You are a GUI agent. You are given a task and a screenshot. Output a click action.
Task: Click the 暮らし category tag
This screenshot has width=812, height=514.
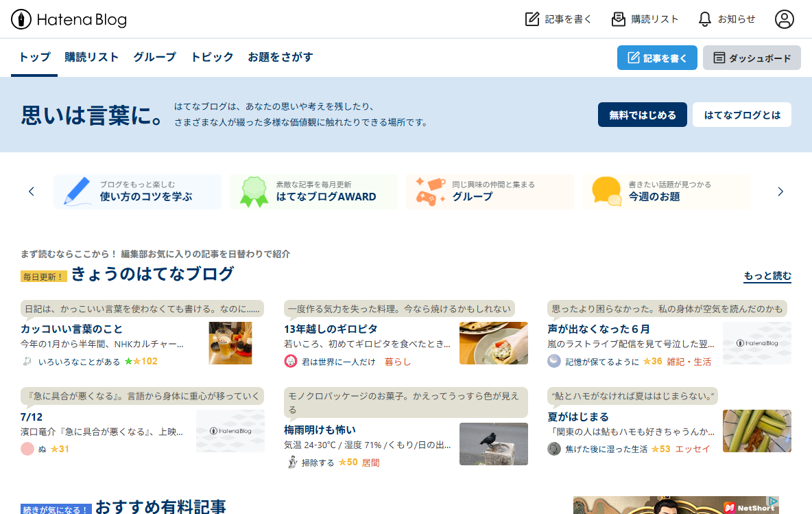(x=398, y=362)
